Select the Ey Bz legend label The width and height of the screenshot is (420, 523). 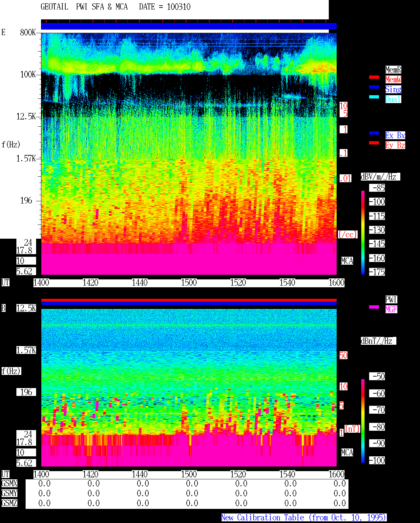pos(395,145)
